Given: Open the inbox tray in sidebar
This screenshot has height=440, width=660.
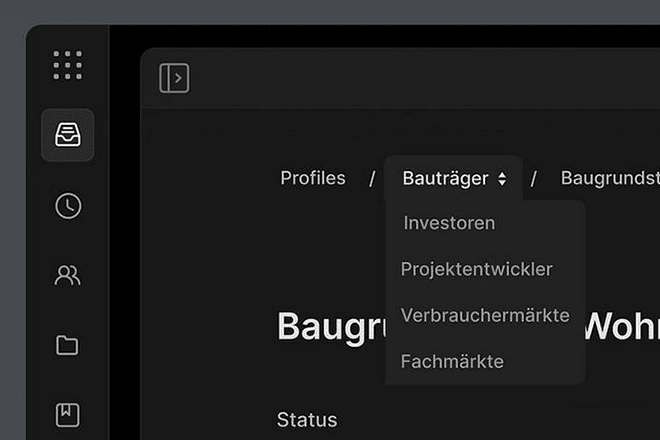Looking at the screenshot, I should coord(68,135).
